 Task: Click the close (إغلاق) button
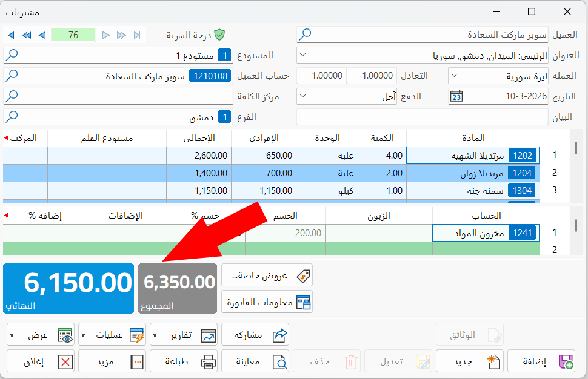click(x=41, y=361)
